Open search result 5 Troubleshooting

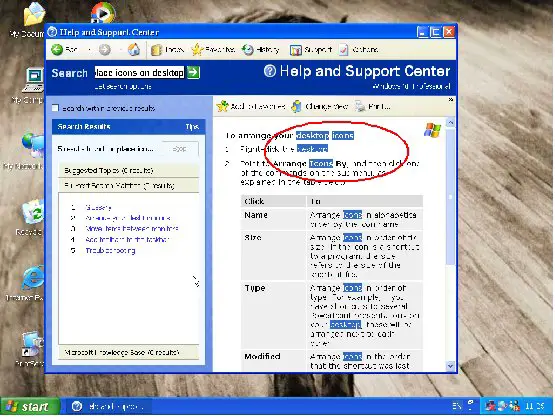point(110,251)
